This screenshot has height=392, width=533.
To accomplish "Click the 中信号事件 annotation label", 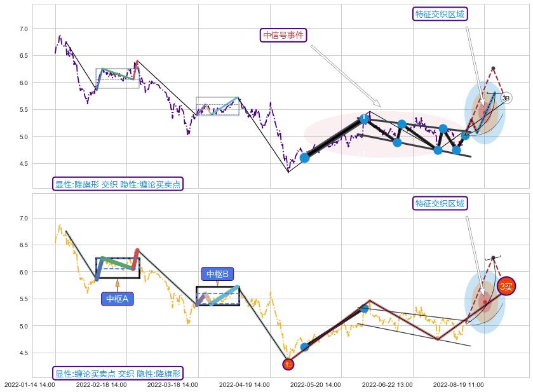I will point(284,35).
